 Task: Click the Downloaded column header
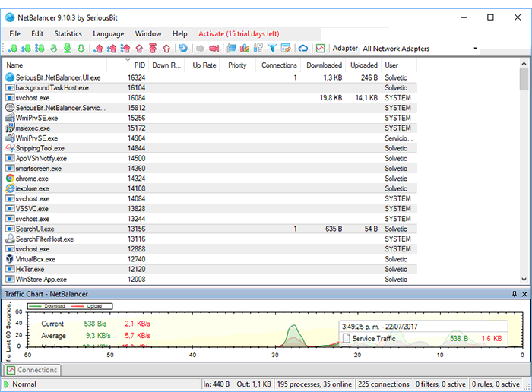click(x=324, y=65)
